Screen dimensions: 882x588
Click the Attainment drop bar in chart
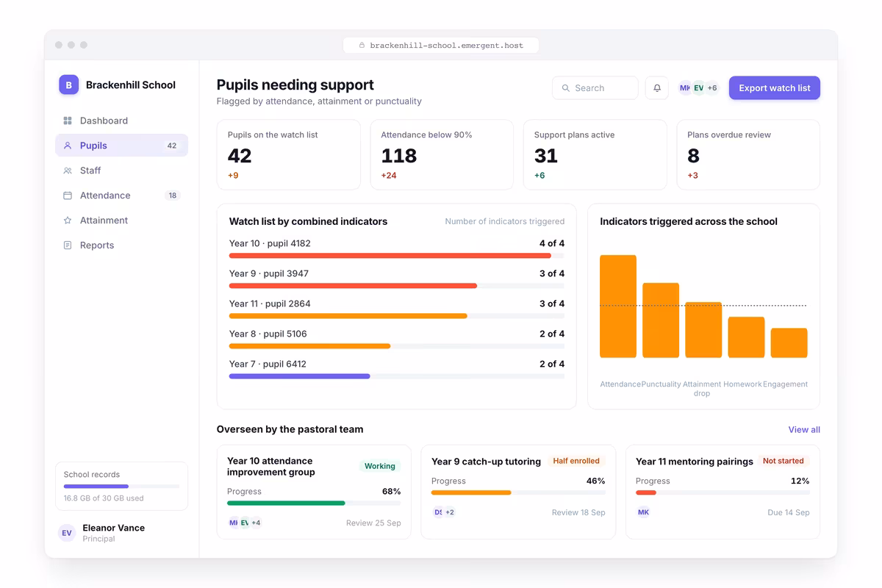point(703,330)
